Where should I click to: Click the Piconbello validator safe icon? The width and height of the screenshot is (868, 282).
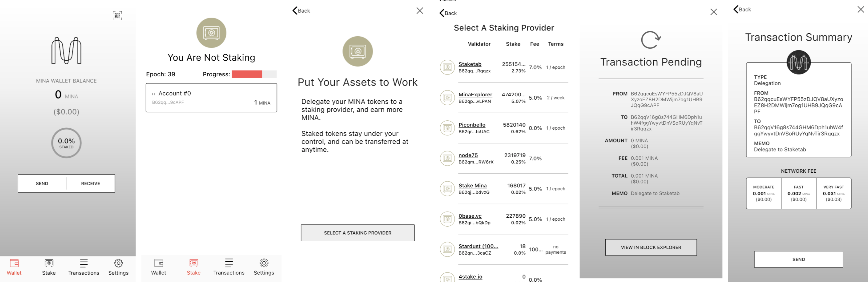click(x=447, y=128)
